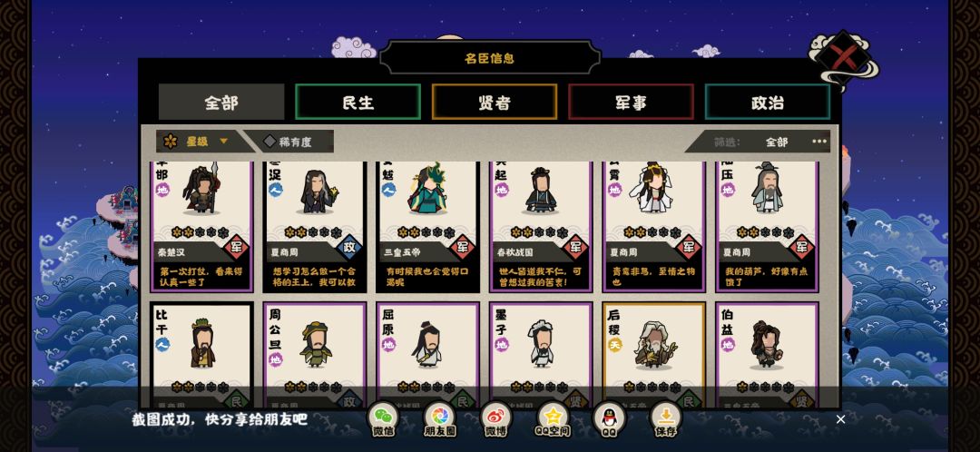The image size is (980, 452).
Task: Share to WeChat Moments (朋友圈)
Action: [x=439, y=418]
